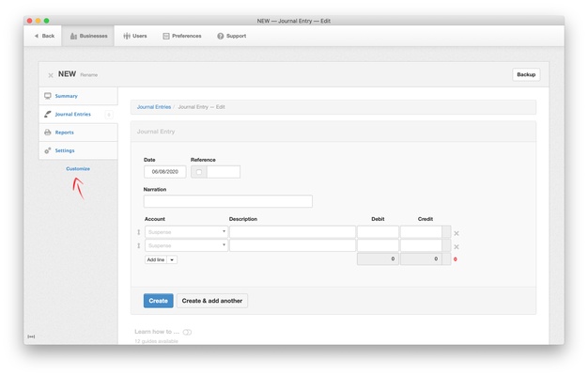
Task: Click the Reports printer icon
Action: 48,133
